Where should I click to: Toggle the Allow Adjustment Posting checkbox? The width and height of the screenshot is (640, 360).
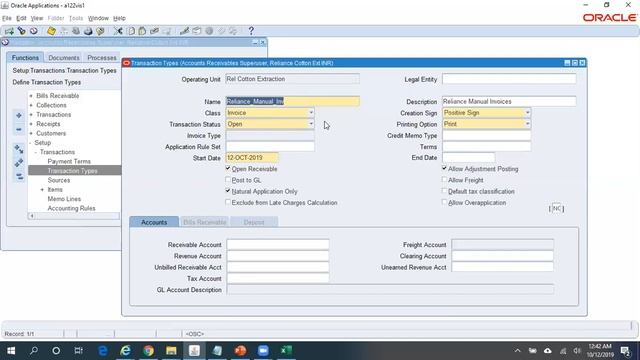pos(444,169)
